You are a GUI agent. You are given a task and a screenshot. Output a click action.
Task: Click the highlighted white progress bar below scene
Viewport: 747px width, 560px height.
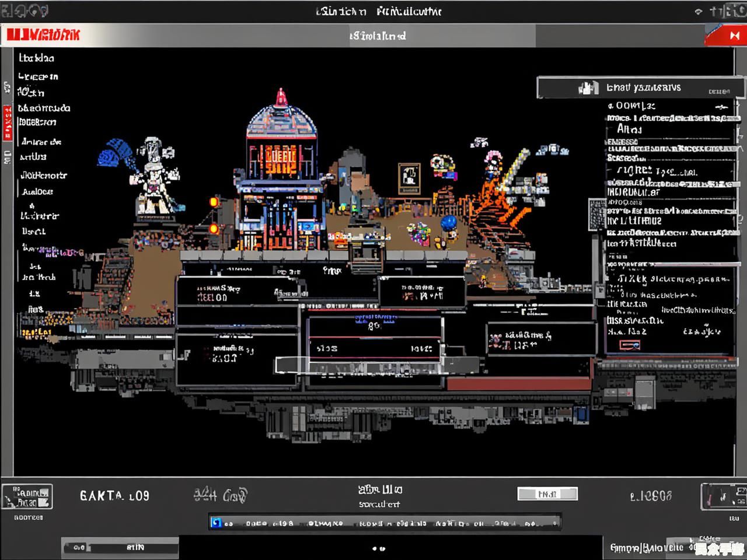pyautogui.click(x=359, y=366)
